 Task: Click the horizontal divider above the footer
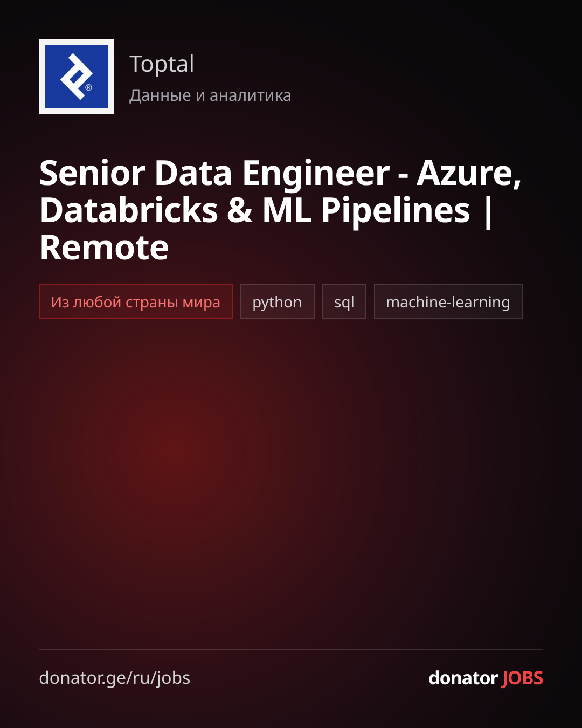pos(291,650)
